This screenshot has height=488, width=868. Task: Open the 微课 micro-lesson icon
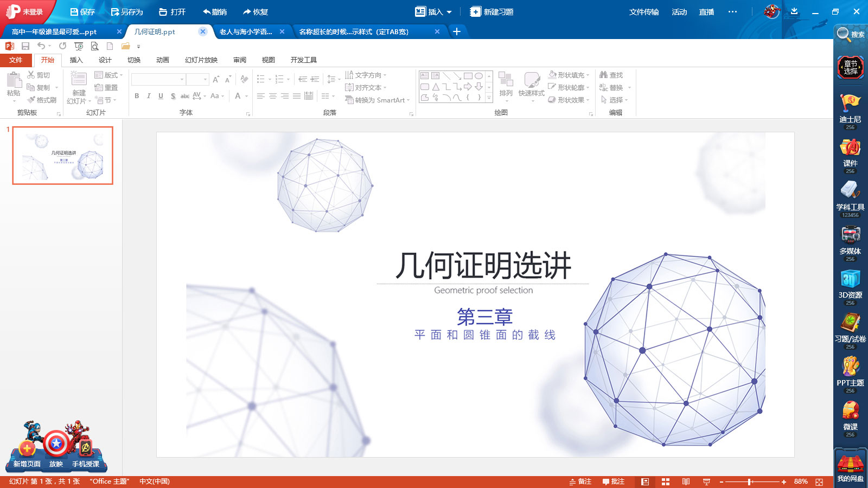click(850, 418)
